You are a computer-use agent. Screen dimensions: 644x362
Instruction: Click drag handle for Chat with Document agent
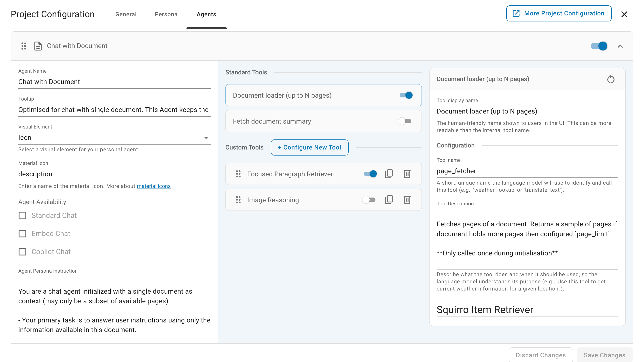[23, 46]
